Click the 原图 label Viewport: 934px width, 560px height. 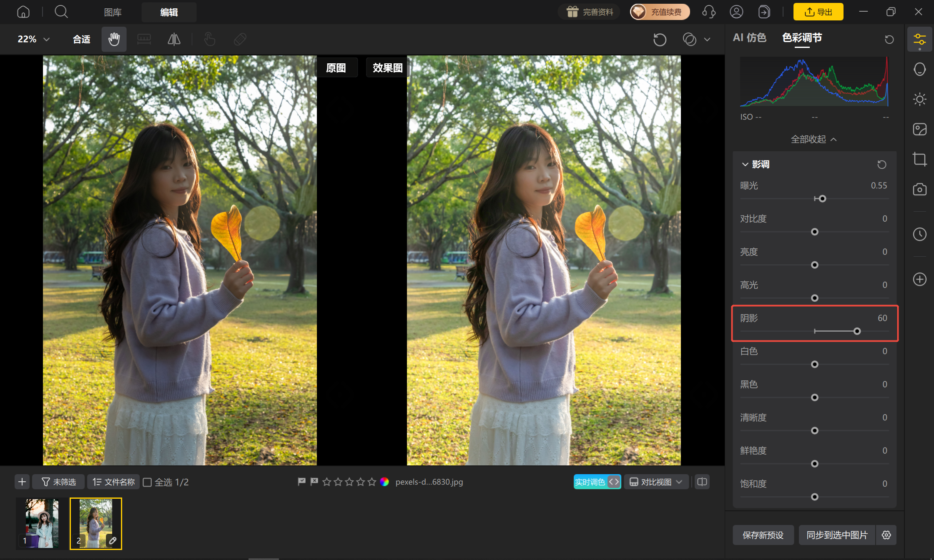336,67
